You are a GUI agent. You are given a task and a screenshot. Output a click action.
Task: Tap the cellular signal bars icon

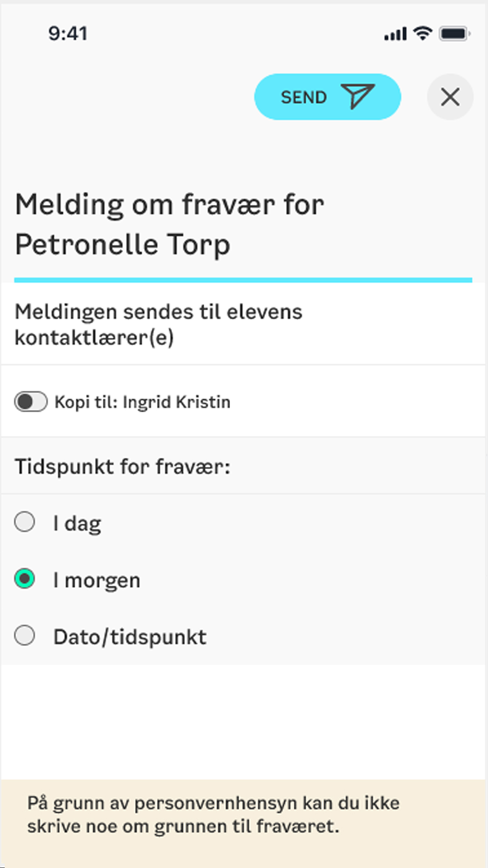click(x=395, y=34)
